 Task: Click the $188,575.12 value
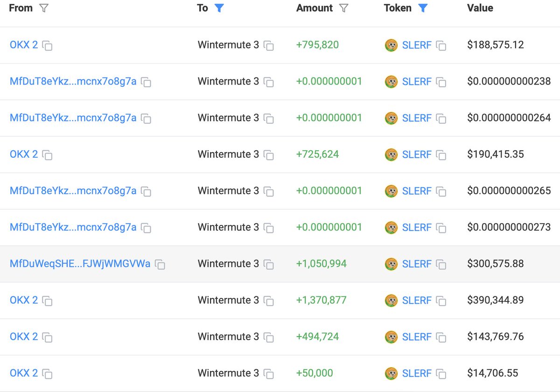tap(496, 45)
